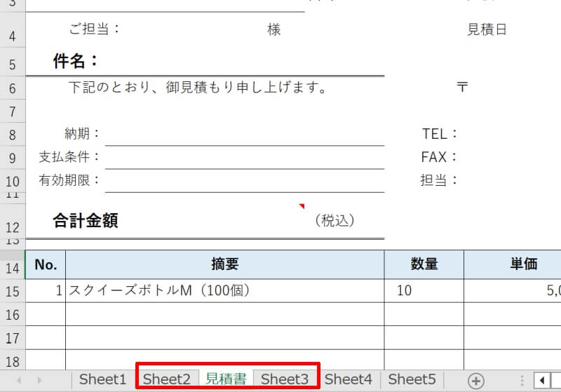The width and height of the screenshot is (561, 392).
Task: Select the 担当： label near FAX
Action: (x=439, y=180)
